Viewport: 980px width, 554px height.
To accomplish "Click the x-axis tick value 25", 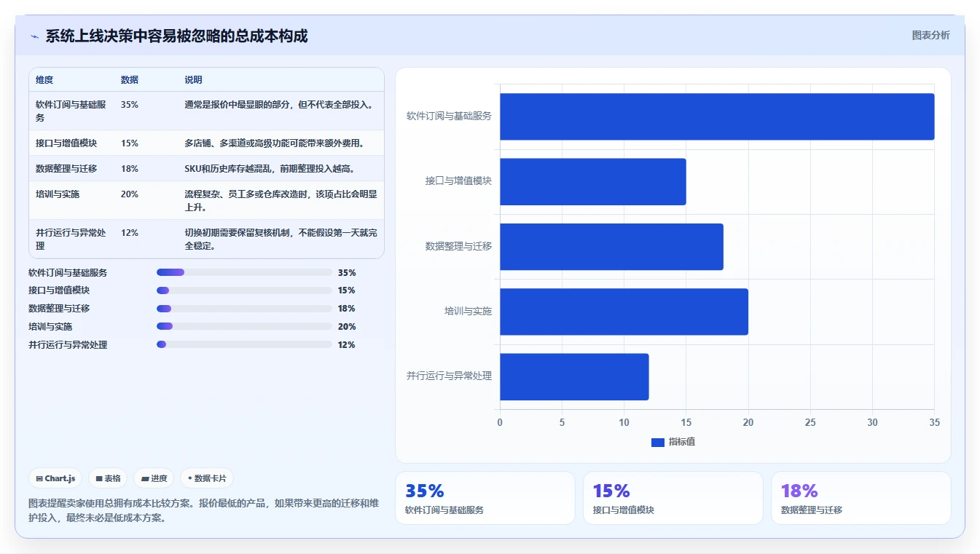I will tap(810, 423).
